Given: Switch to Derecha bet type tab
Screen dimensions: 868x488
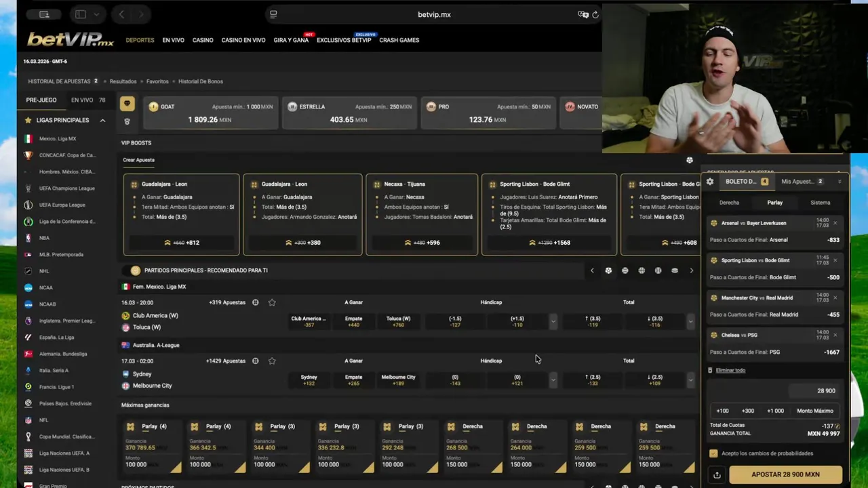Looking at the screenshot, I should point(729,203).
